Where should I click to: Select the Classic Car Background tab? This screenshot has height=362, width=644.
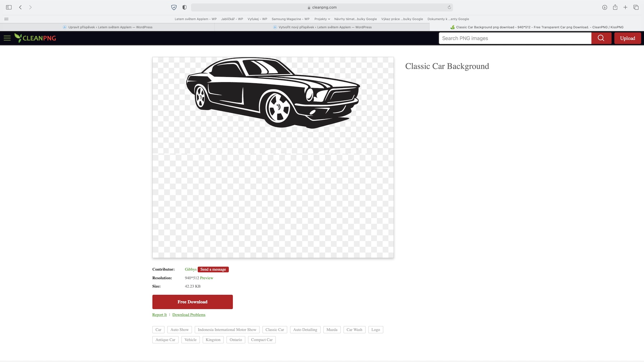tap(537, 27)
